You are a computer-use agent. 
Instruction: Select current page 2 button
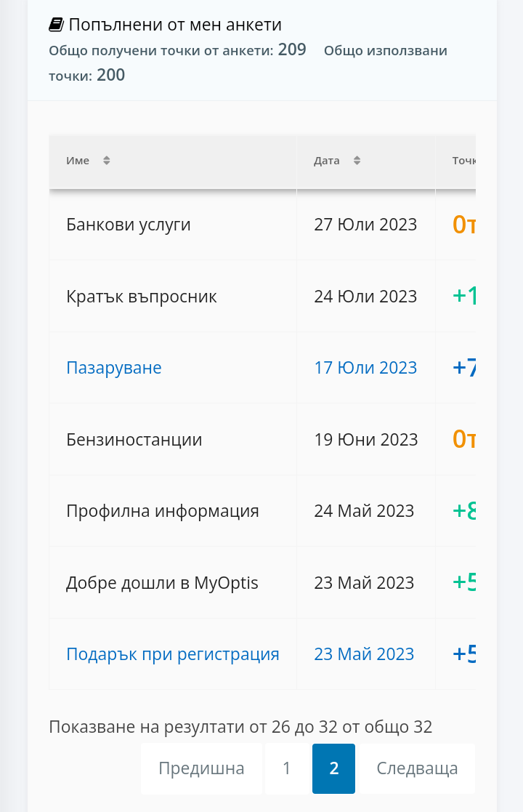click(333, 768)
